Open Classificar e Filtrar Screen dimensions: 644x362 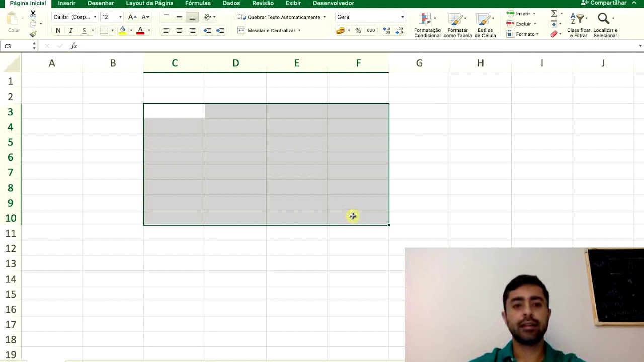[579, 25]
